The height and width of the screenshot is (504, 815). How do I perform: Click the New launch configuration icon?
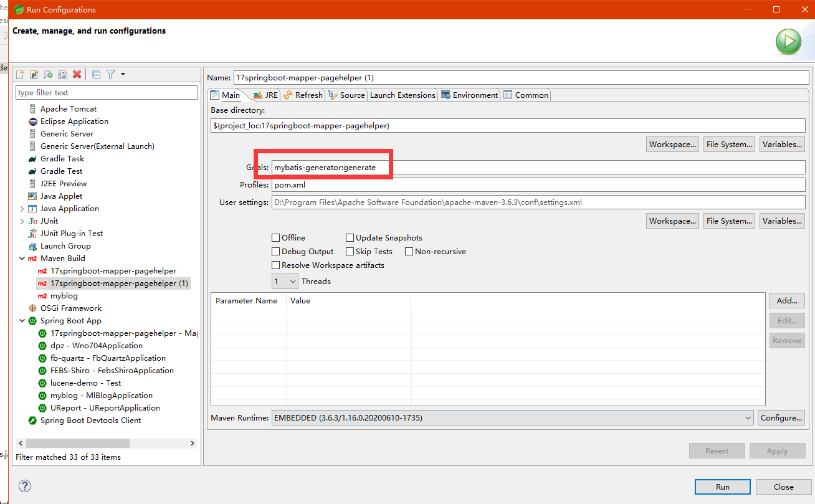(x=20, y=75)
